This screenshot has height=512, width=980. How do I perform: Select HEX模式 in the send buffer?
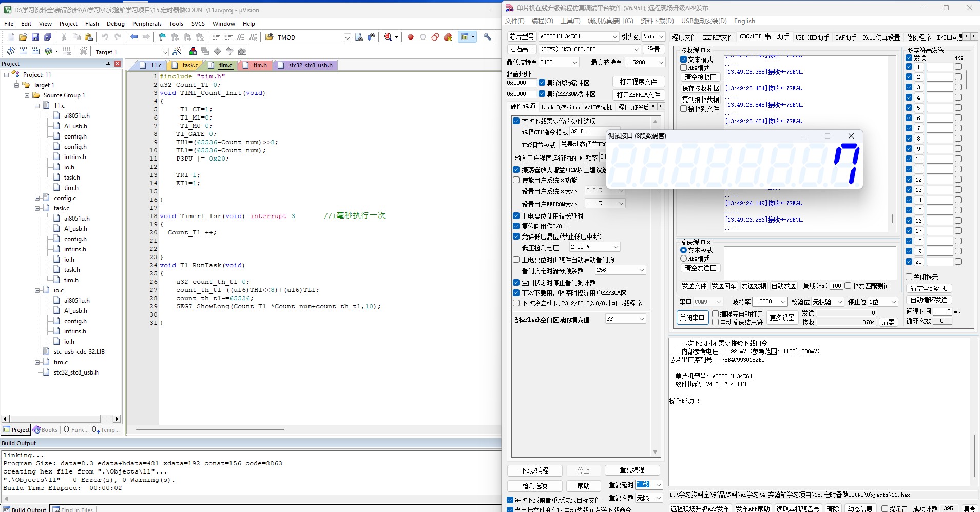tap(684, 259)
